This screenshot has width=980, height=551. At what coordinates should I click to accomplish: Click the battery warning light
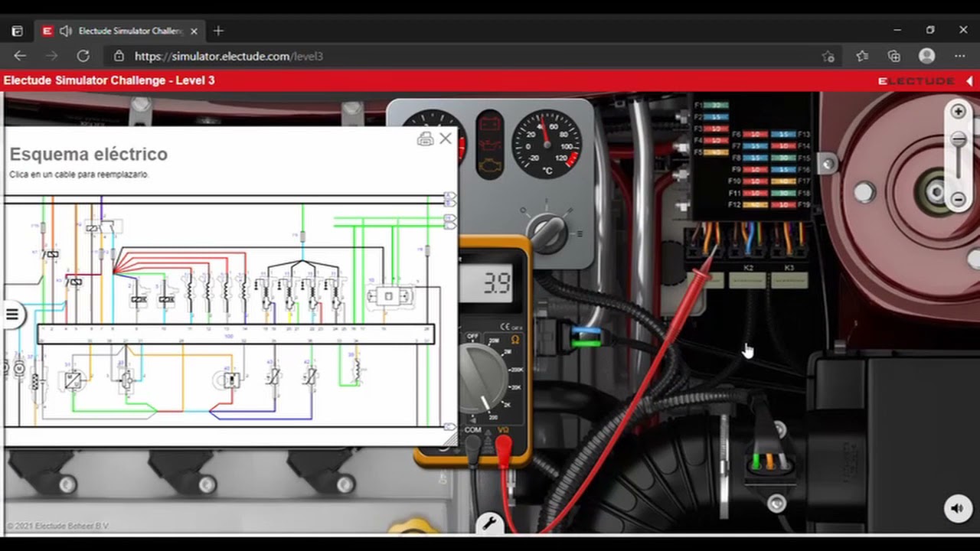pyautogui.click(x=488, y=122)
